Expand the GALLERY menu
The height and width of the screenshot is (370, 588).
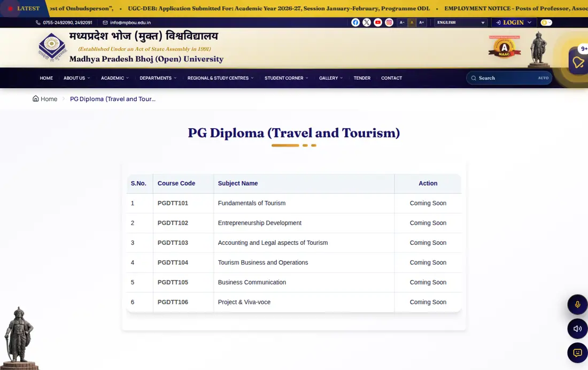click(331, 78)
